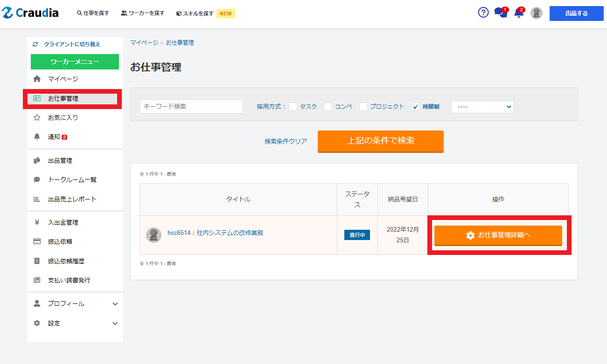Uncheck the 時間制 checkbox
Viewport: 607px width, 364px height.
416,107
